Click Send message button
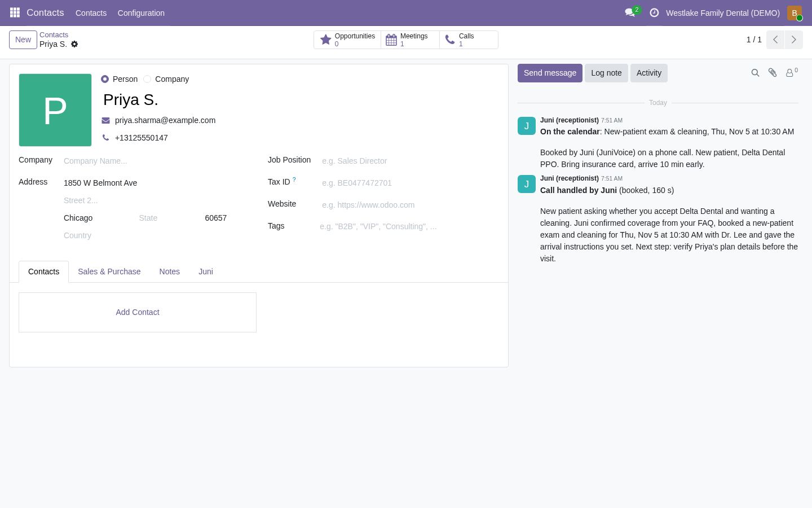Viewport: 812px width, 508px height. point(550,73)
